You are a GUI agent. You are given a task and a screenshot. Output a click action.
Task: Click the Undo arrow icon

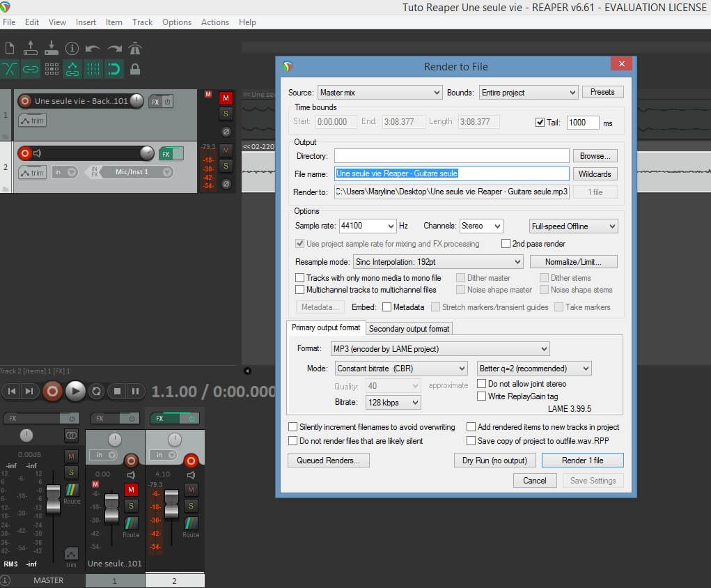coord(93,48)
